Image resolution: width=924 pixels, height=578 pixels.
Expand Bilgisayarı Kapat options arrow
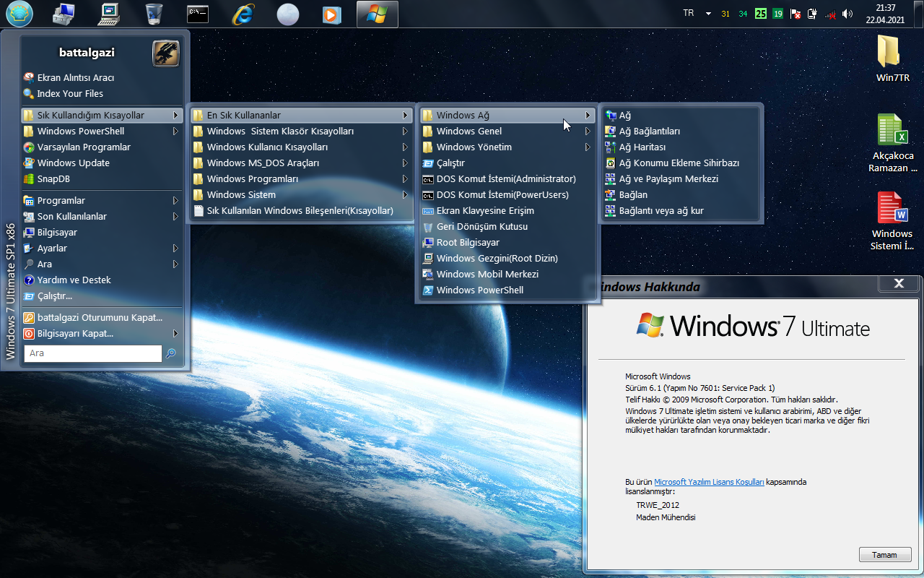[x=175, y=333]
